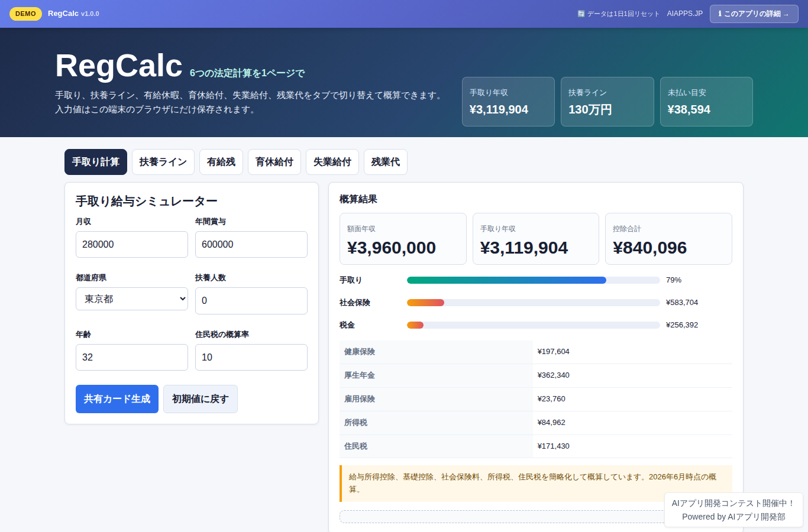Viewport: 808px width, 532px height.
Task: Focus the 年齢 input field
Action: 132,357
